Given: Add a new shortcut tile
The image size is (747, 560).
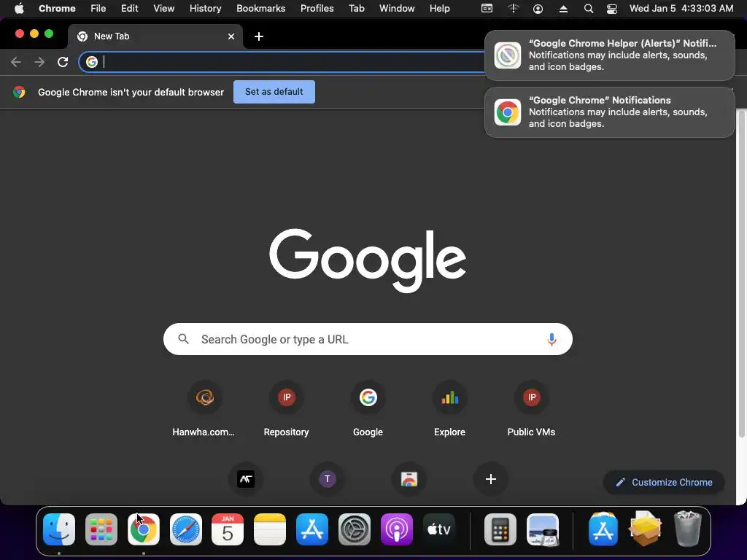Looking at the screenshot, I should 491,479.
